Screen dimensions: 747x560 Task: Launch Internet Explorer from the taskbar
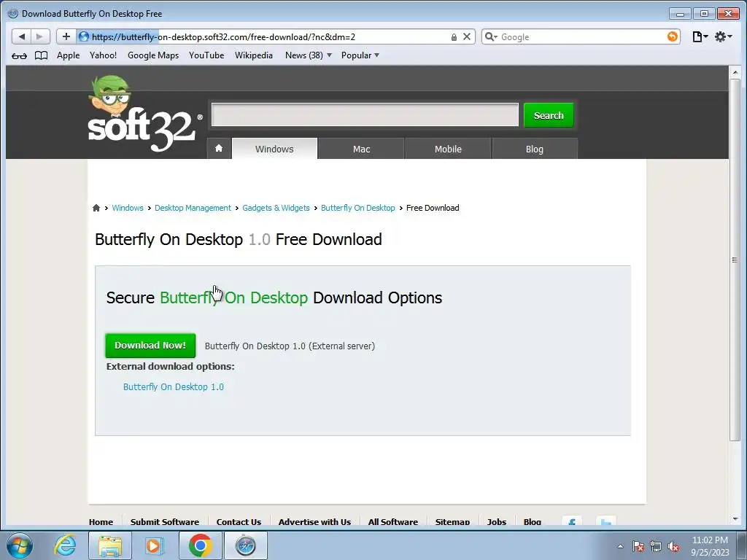tap(65, 545)
